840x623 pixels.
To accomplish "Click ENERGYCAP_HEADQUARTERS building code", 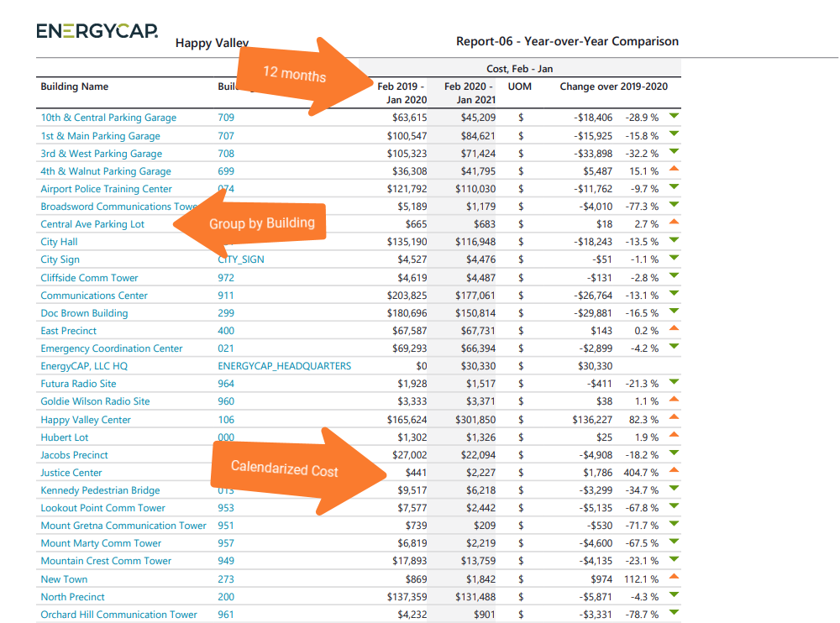I will tap(285, 366).
